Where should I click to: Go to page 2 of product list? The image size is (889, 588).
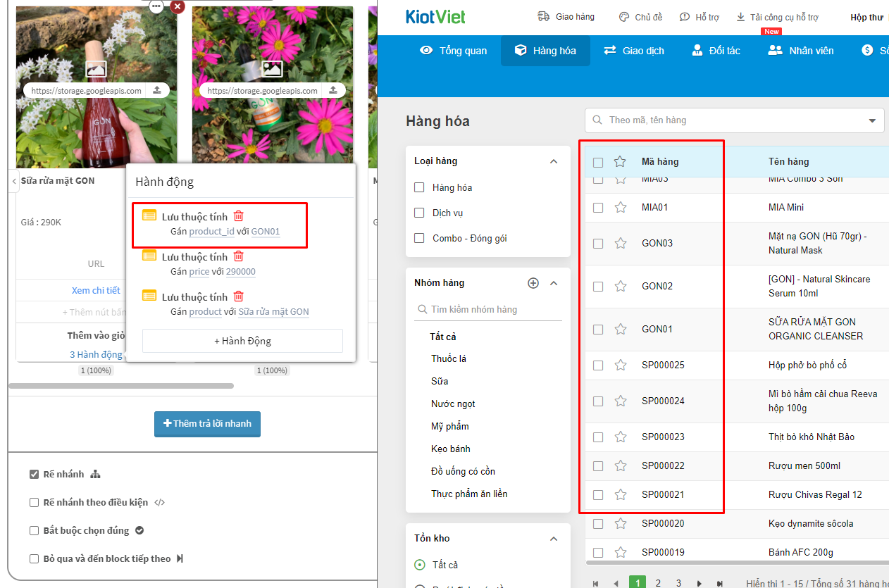658,583
